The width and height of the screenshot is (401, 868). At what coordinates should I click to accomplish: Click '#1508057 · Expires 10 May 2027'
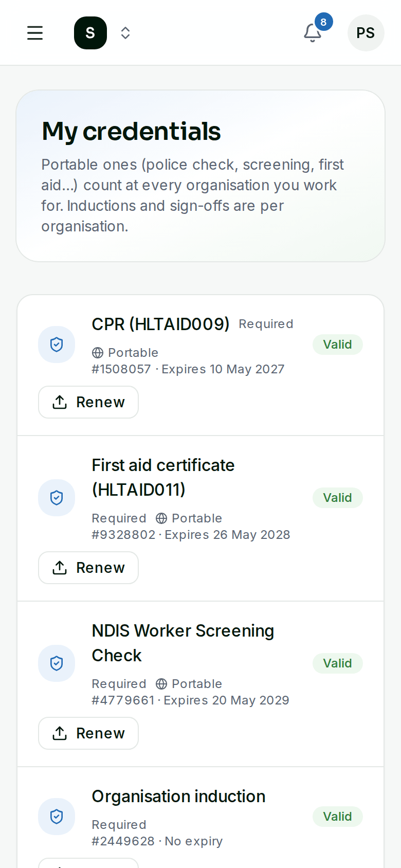click(x=188, y=369)
